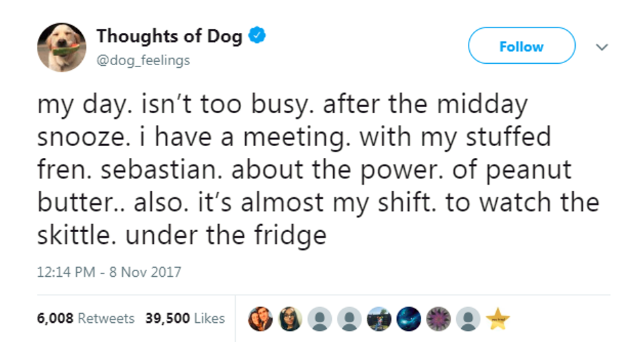
Task: Open the blue galaxy liker avatar
Action: [408, 319]
